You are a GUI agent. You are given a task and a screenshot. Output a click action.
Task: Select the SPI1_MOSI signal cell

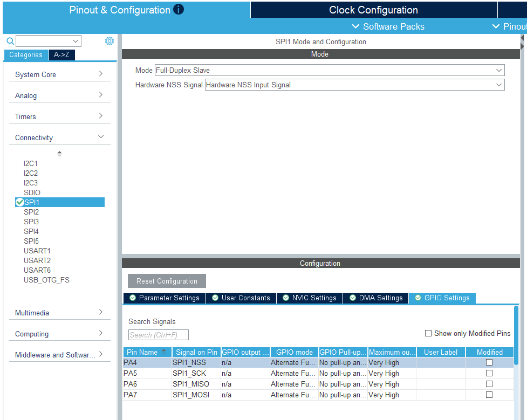coord(196,395)
